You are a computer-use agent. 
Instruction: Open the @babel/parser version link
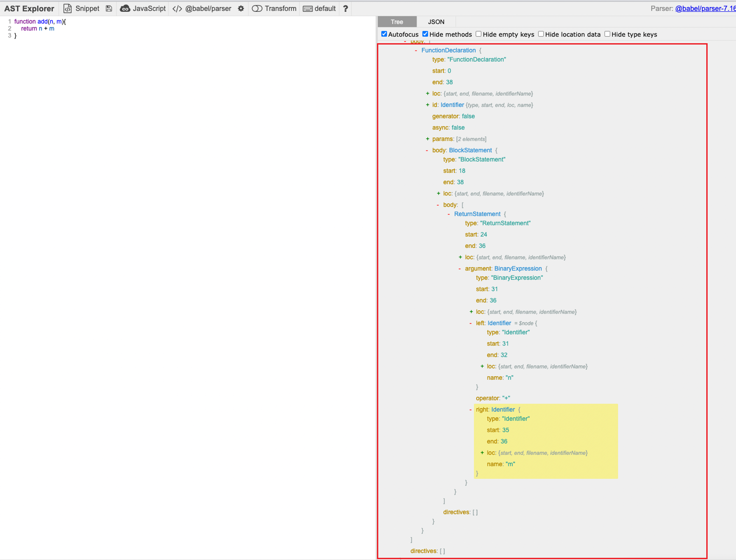(705, 8)
